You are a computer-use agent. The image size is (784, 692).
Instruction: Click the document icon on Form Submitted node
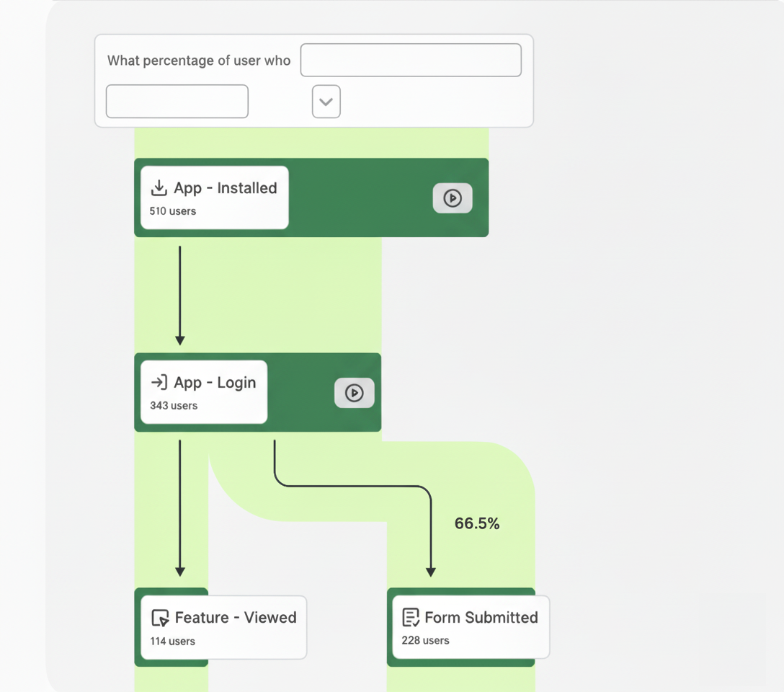410,617
